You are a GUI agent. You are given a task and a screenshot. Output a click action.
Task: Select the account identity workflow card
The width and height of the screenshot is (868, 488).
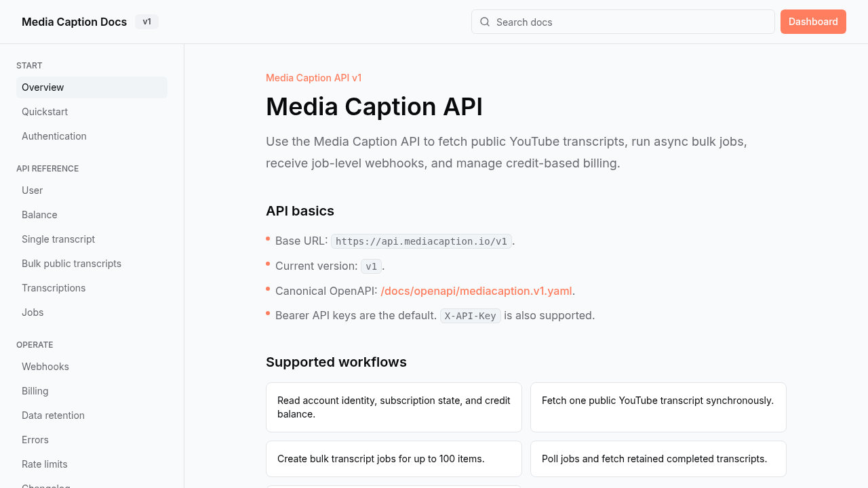pyautogui.click(x=394, y=407)
